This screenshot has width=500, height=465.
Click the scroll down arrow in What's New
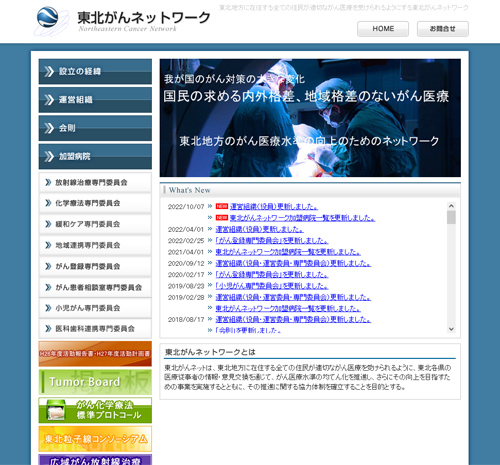(451, 329)
